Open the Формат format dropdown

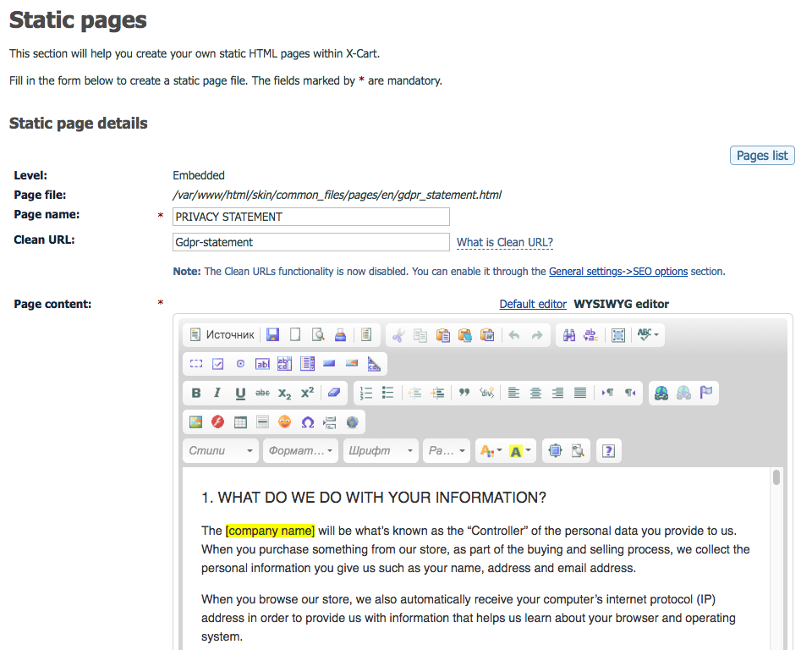point(300,451)
